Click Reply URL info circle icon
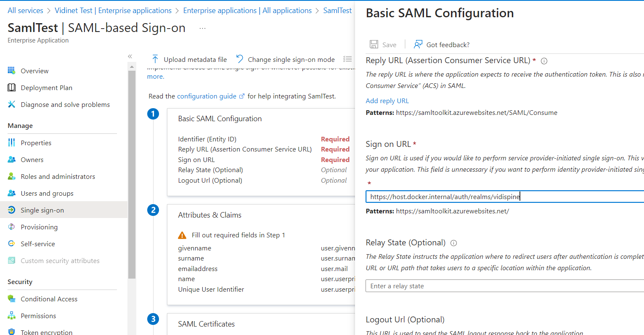 point(544,61)
